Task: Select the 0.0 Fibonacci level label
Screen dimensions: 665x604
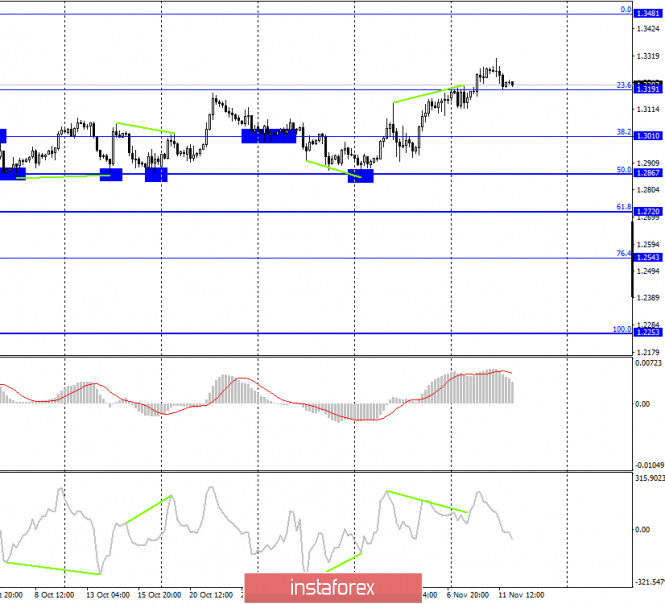Action: point(626,9)
